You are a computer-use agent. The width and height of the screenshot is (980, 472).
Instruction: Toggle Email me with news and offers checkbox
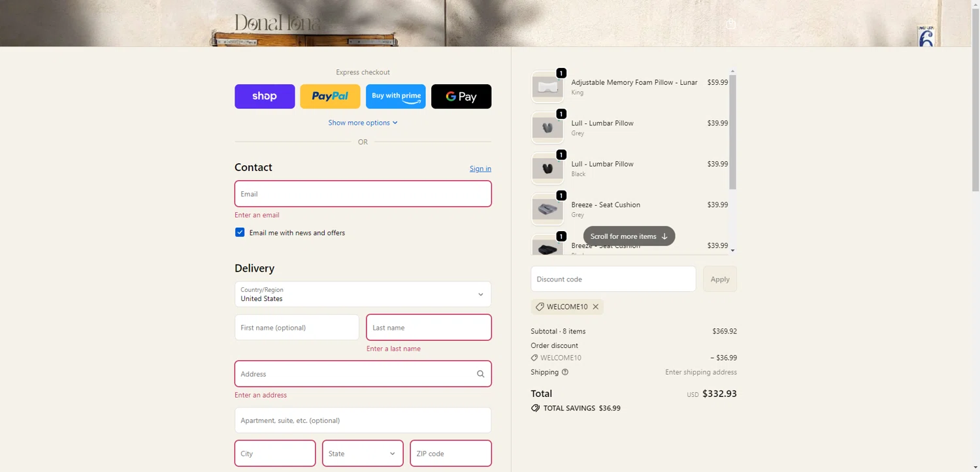[x=240, y=232]
